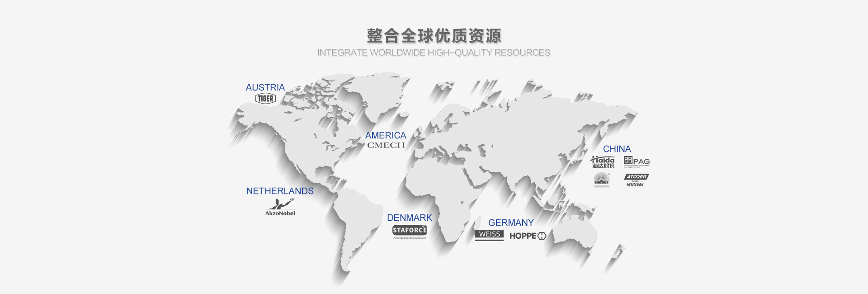Click the GERMANY country label
868x294 pixels.
point(511,223)
